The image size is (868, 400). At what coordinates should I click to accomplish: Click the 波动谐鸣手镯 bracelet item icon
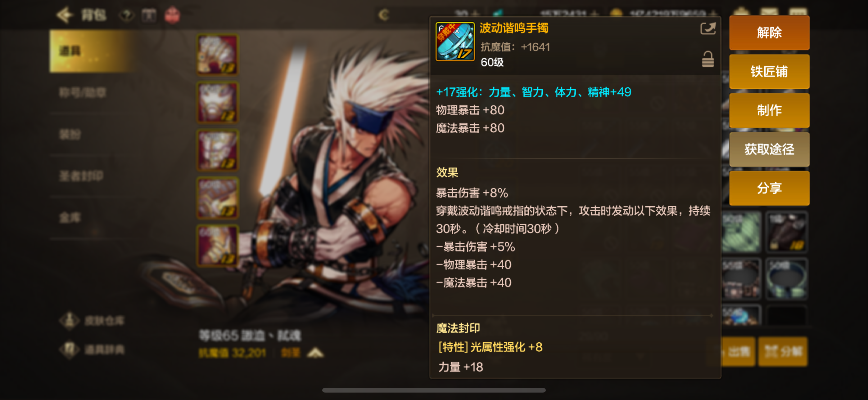[455, 42]
